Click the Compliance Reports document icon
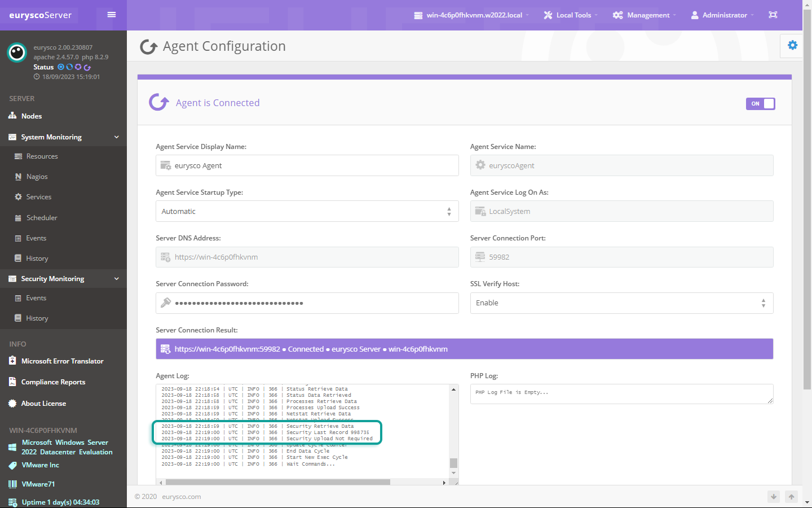Image resolution: width=812 pixels, height=508 pixels. (x=12, y=382)
